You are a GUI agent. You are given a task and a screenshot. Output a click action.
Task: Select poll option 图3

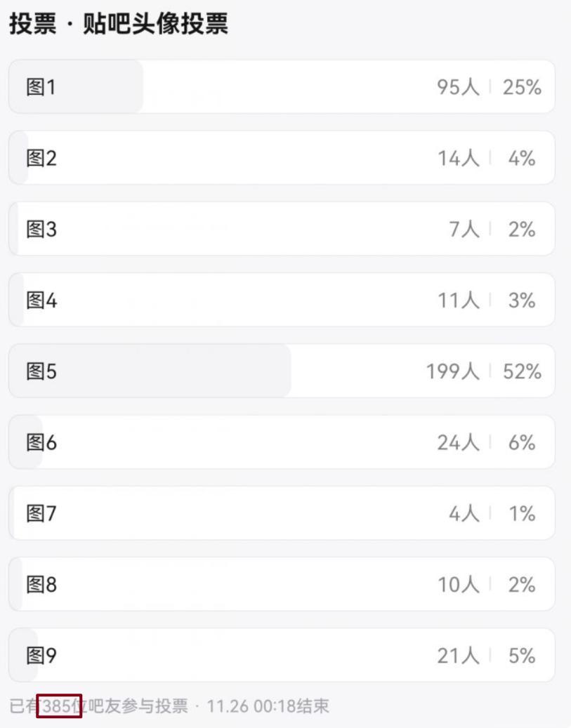[281, 229]
